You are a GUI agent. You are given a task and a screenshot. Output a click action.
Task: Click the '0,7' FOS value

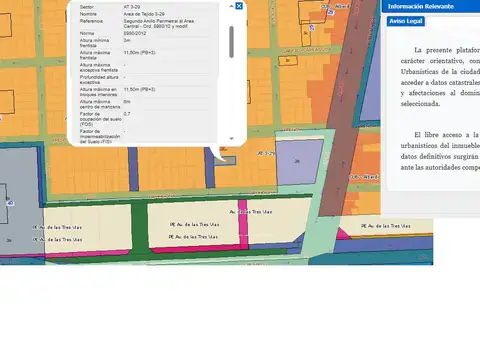point(127,114)
